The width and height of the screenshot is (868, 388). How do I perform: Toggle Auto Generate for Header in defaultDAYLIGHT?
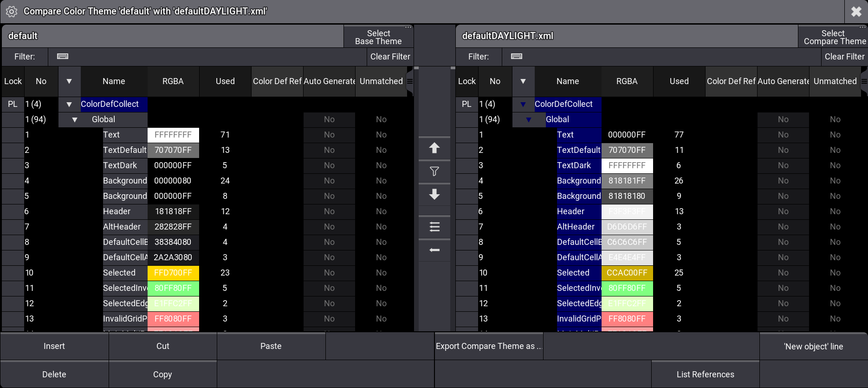(783, 211)
